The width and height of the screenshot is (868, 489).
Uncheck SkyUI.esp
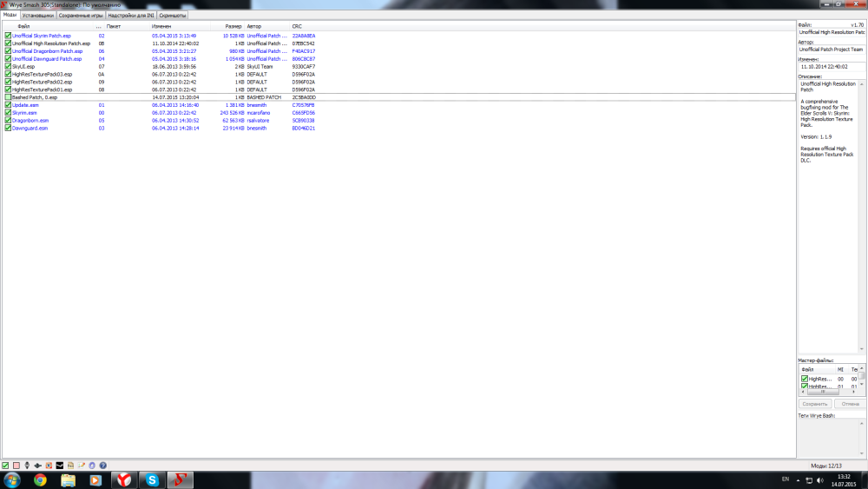click(x=8, y=67)
